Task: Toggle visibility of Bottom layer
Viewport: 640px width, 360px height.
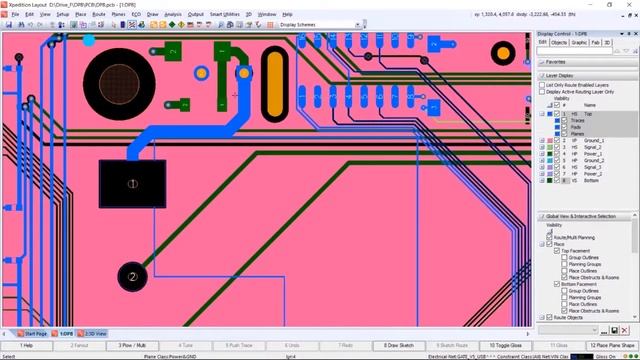Action: pos(557,180)
